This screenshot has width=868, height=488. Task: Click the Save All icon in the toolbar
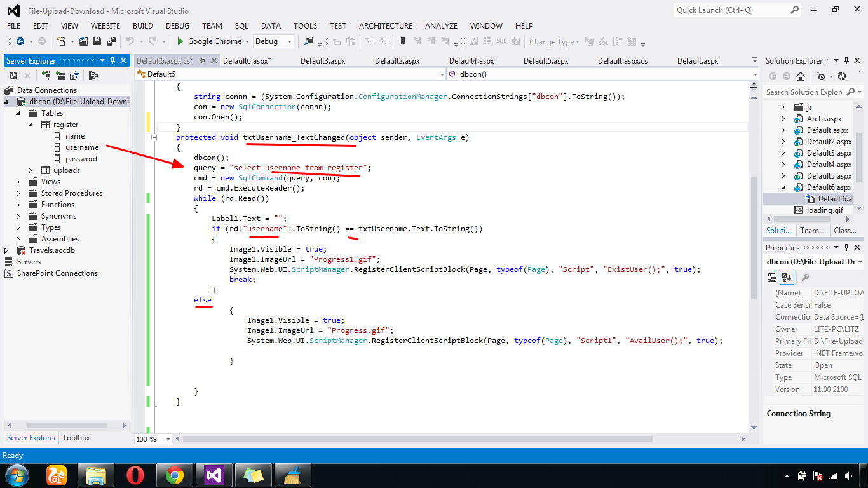(112, 41)
